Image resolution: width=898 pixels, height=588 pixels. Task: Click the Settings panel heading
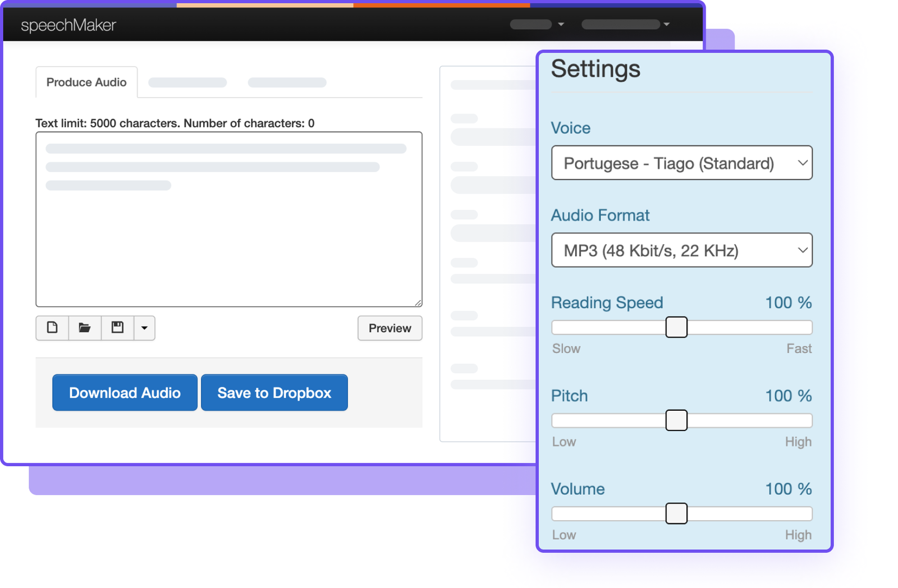point(595,68)
